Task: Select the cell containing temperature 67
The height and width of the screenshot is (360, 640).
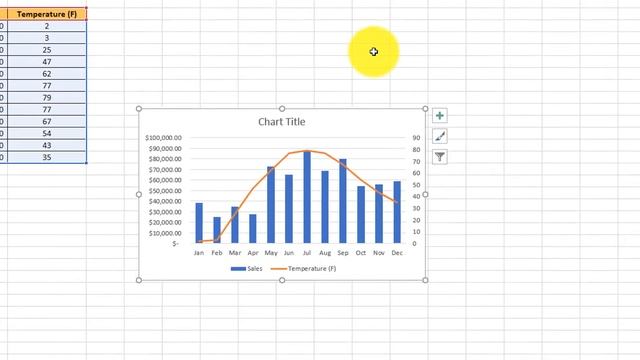Action: tap(47, 121)
